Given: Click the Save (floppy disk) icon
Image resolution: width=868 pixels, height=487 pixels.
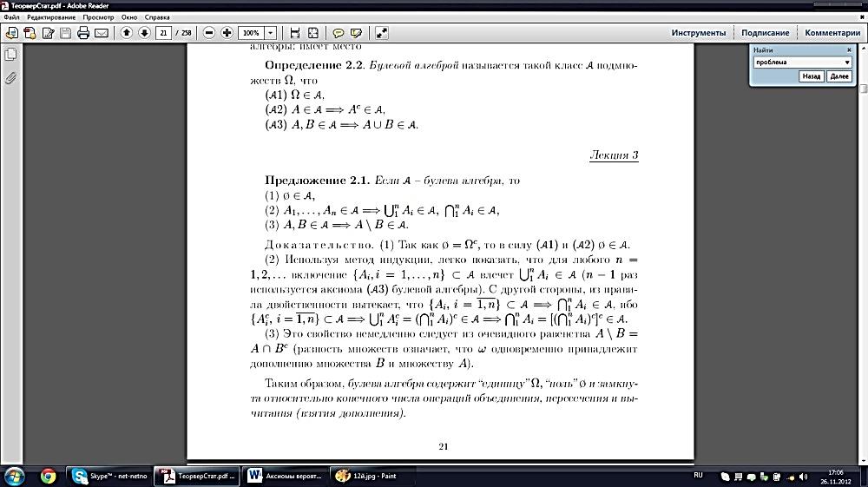Looking at the screenshot, I should (65, 33).
